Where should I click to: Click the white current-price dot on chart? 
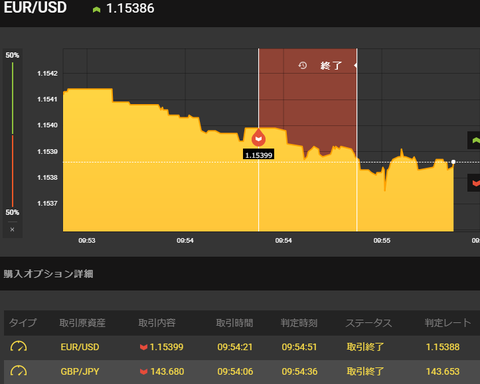coord(453,162)
